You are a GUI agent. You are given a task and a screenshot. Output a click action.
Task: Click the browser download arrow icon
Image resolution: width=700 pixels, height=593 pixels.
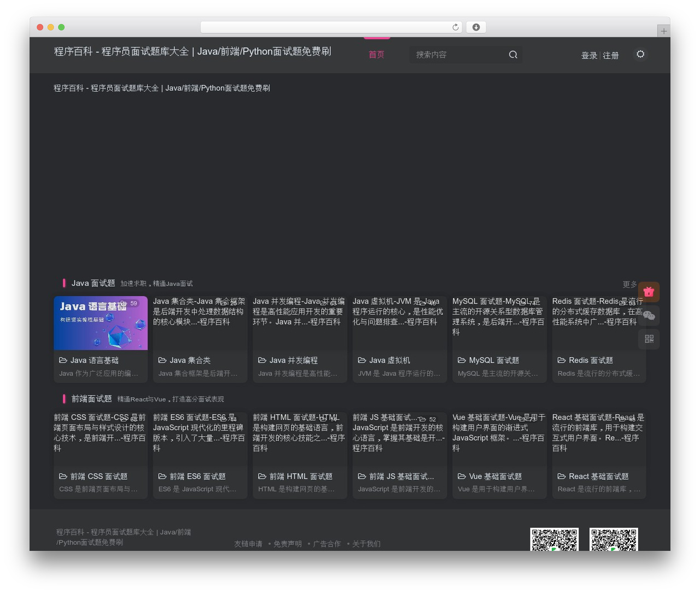(x=476, y=27)
